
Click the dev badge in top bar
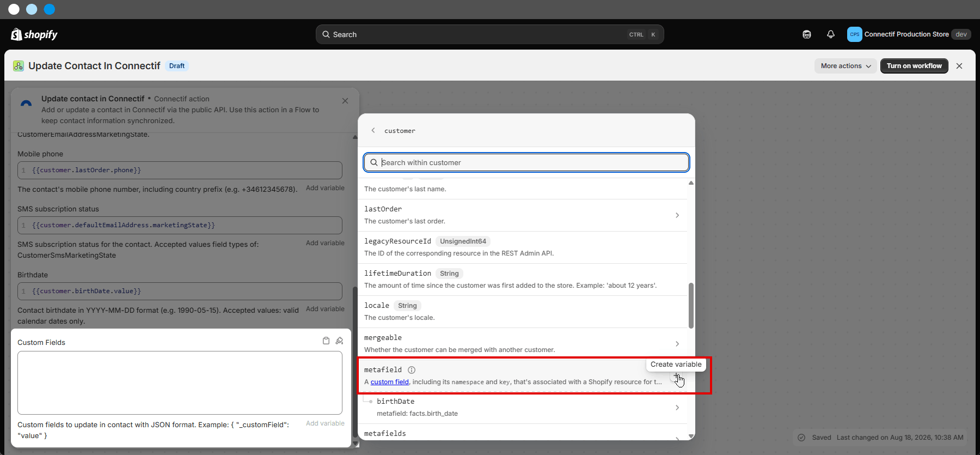click(x=961, y=34)
